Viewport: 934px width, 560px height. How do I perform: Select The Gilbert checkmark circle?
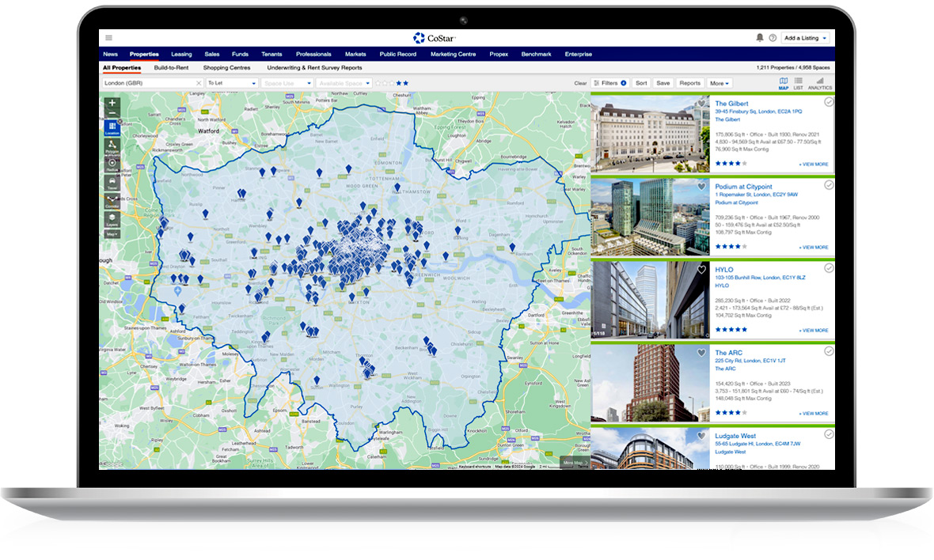(829, 102)
